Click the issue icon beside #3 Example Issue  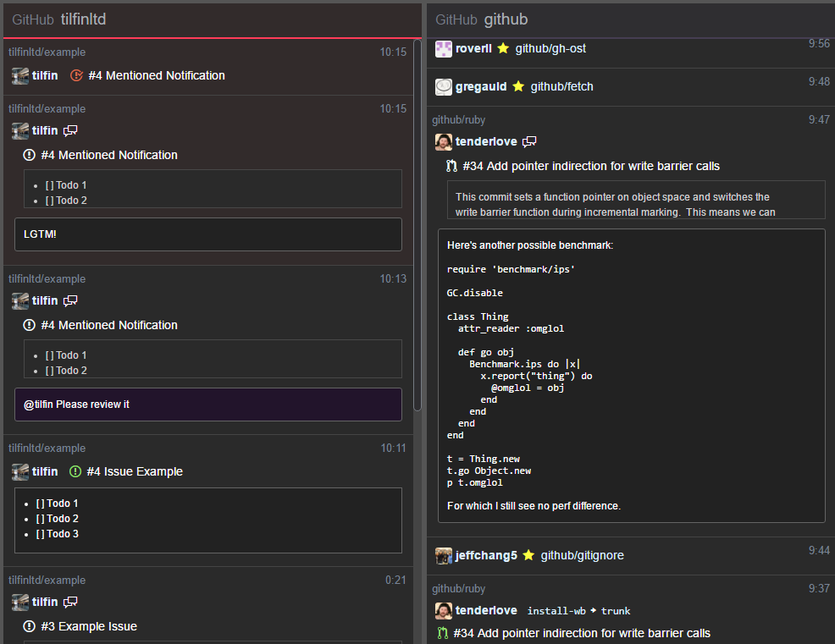tap(30, 626)
